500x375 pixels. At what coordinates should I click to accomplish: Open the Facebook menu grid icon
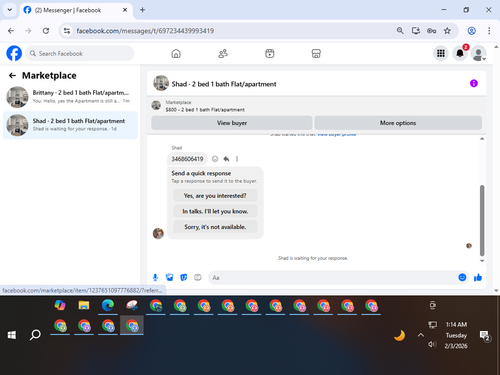(441, 53)
